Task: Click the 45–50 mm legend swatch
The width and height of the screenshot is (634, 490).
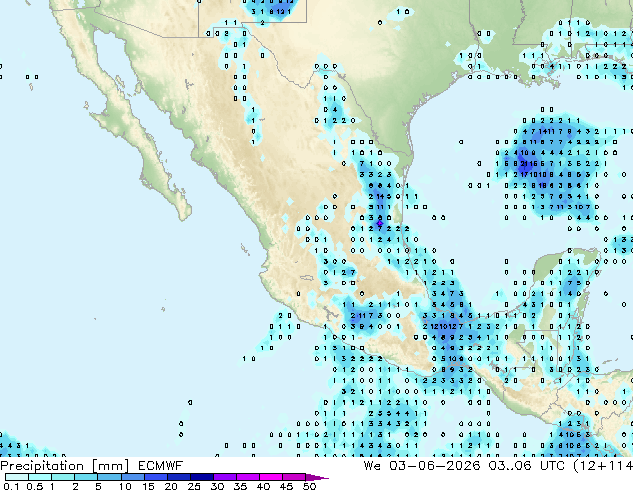Action: (x=294, y=477)
